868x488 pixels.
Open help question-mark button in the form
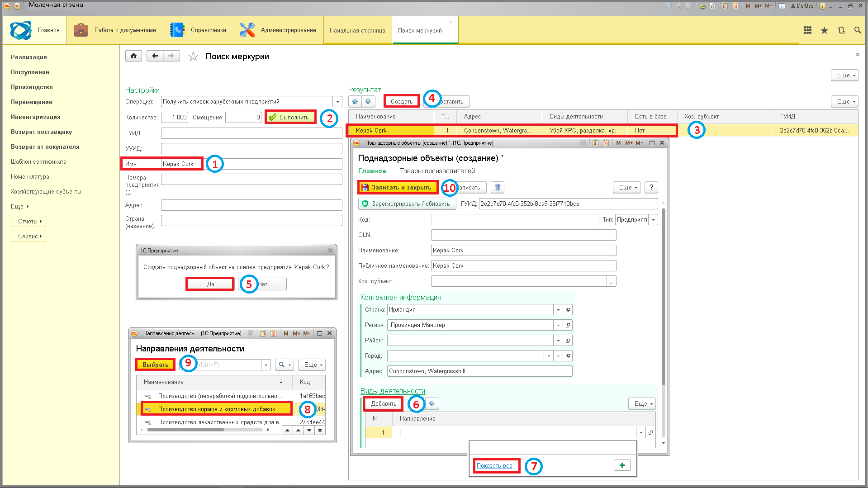click(x=651, y=187)
